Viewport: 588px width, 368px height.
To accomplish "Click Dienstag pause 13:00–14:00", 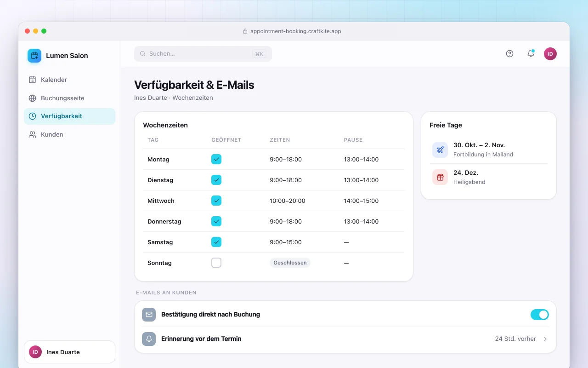I will pyautogui.click(x=362, y=180).
